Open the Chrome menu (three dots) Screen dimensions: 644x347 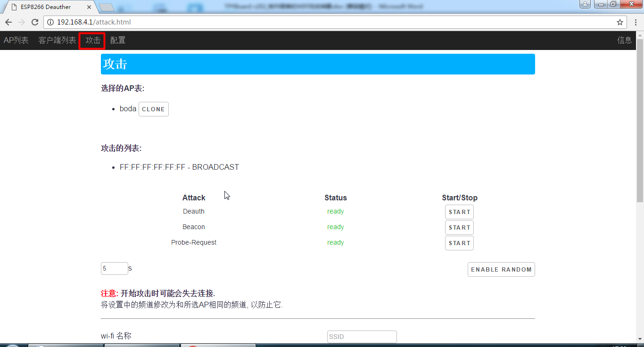pyautogui.click(x=635, y=22)
